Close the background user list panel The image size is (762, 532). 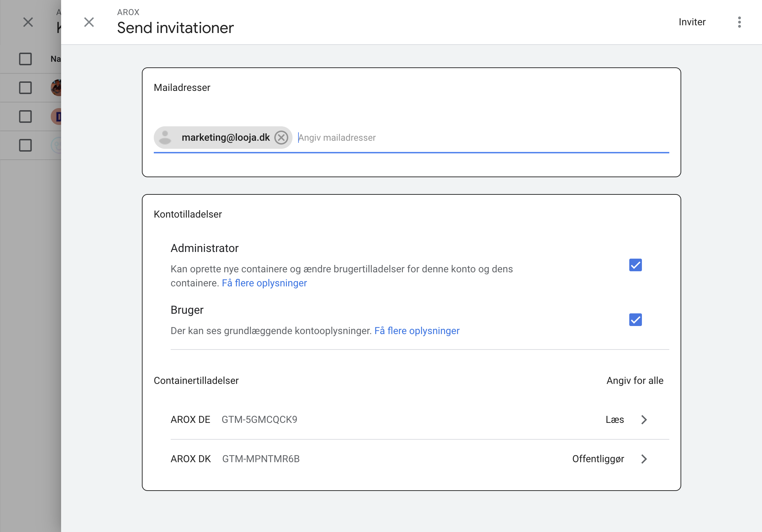28,22
